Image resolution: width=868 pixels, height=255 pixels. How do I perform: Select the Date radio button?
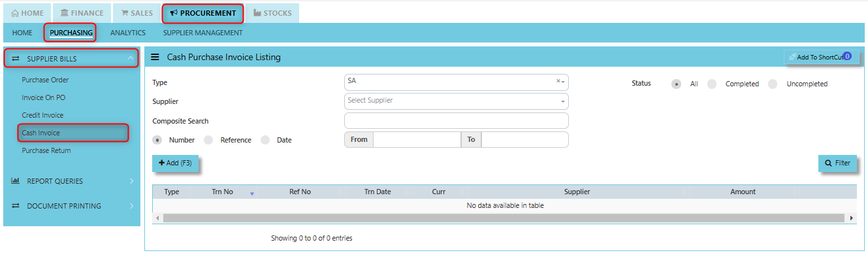265,140
